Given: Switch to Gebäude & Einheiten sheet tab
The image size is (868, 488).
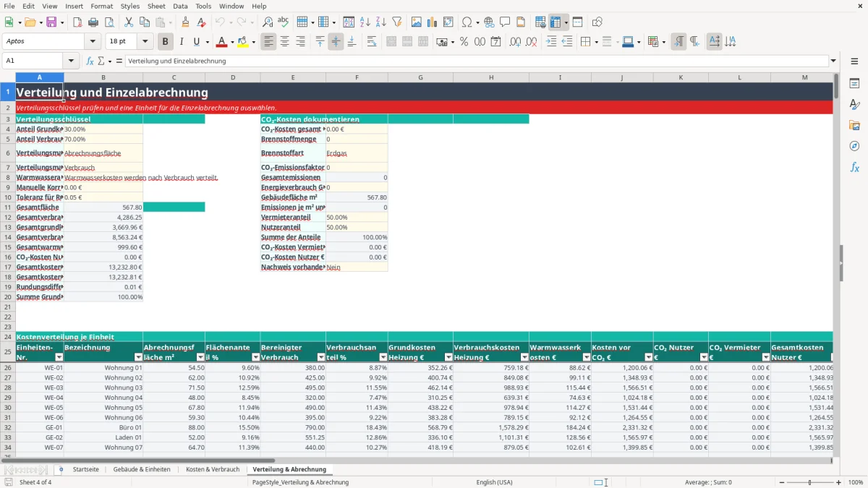Looking at the screenshot, I should [x=142, y=469].
